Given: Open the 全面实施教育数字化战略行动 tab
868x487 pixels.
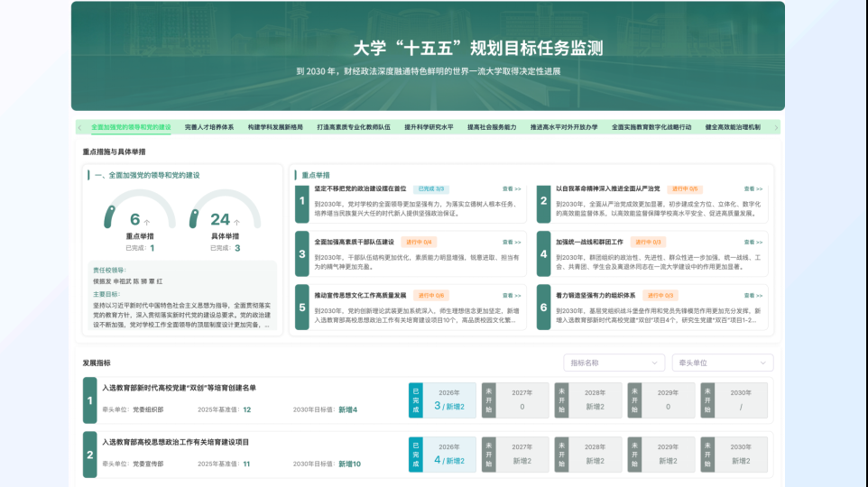Looking at the screenshot, I should (x=651, y=127).
